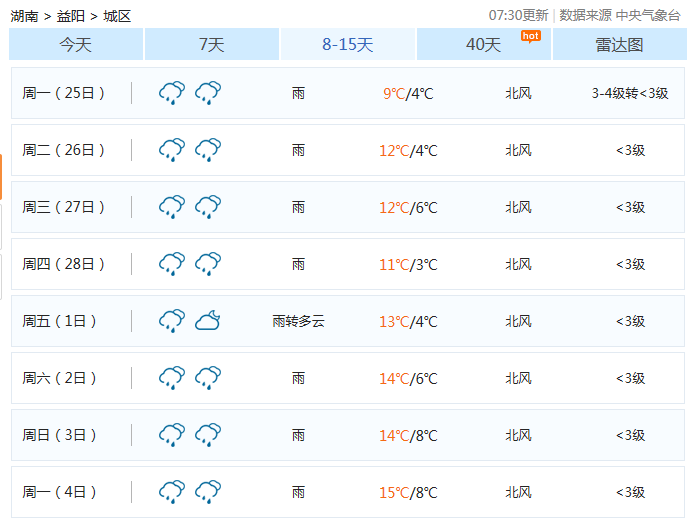Image resolution: width=690 pixels, height=532 pixels.
Task: Select the 8-15天 forecast tab
Action: [348, 45]
